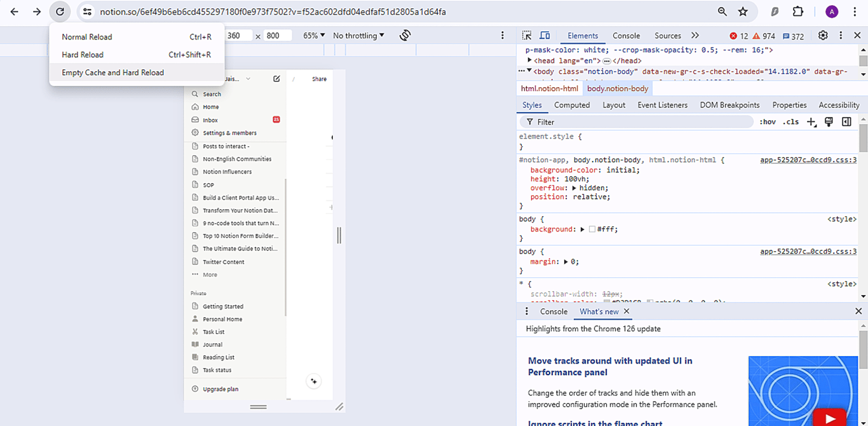
Task: Open the Chrome profile avatar
Action: tap(832, 11)
